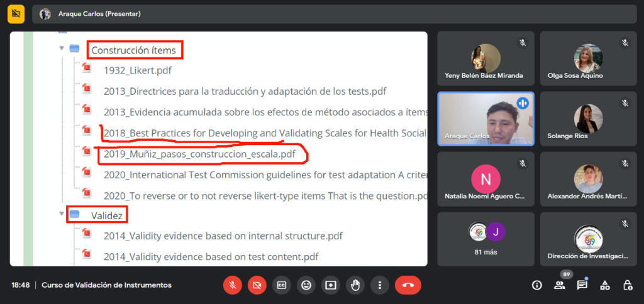644x304 pixels.
Task: Open the 81 más participants tile
Action: pos(486,239)
